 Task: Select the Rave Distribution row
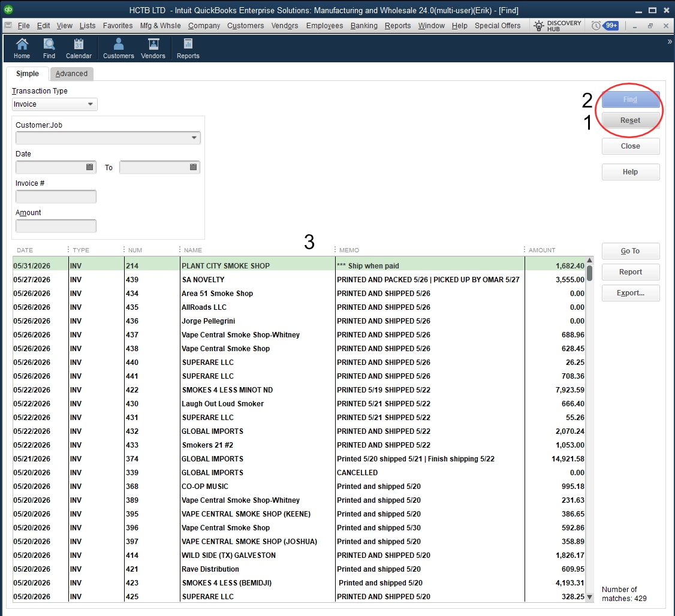click(299, 569)
